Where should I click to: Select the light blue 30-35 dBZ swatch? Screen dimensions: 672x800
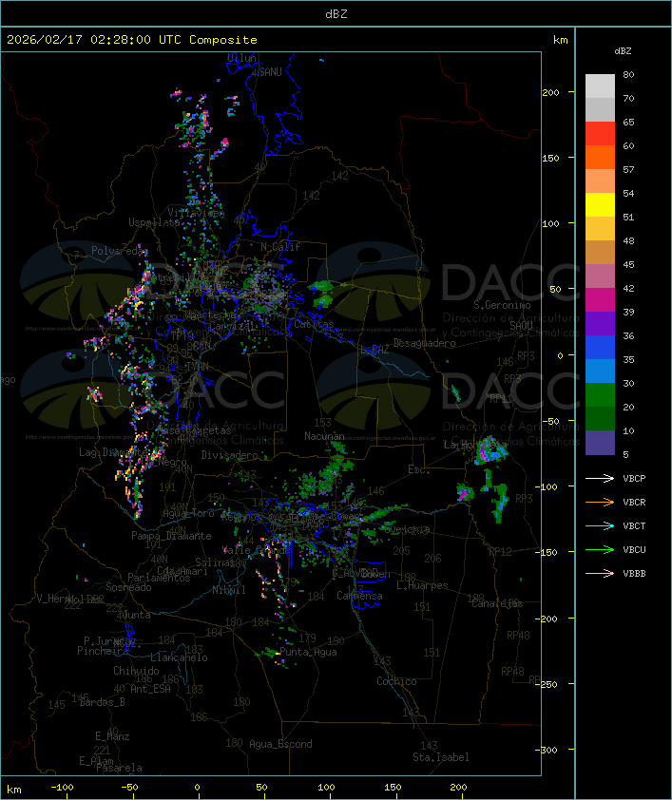coord(600,371)
